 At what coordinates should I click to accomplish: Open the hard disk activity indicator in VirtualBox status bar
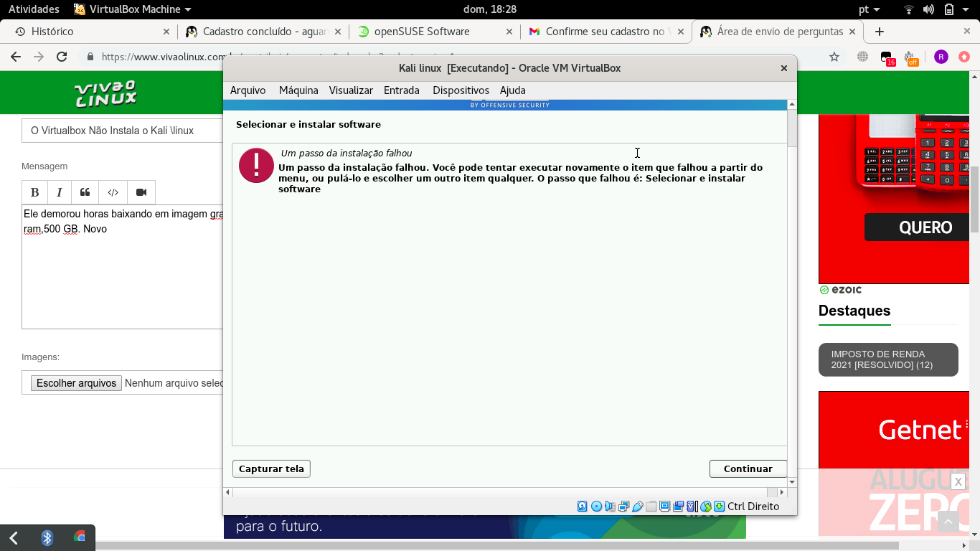pyautogui.click(x=583, y=507)
